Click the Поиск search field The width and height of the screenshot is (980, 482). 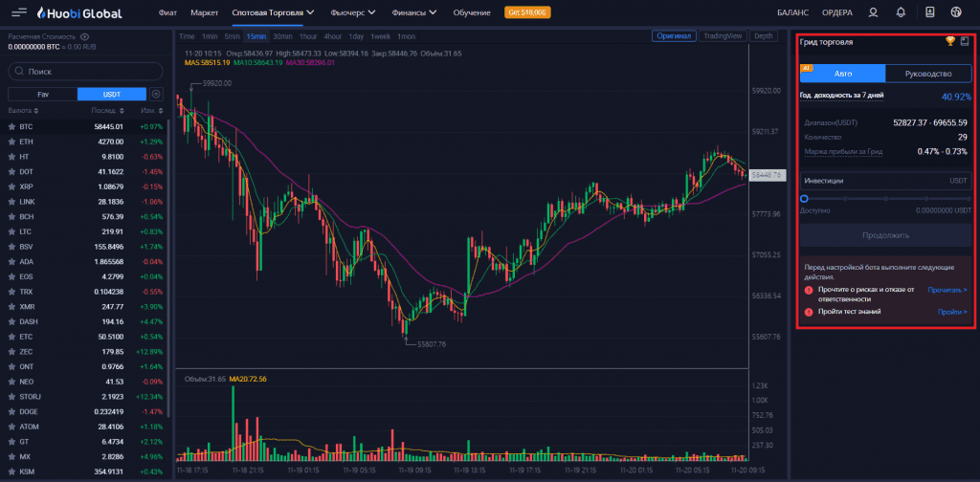[x=85, y=71]
